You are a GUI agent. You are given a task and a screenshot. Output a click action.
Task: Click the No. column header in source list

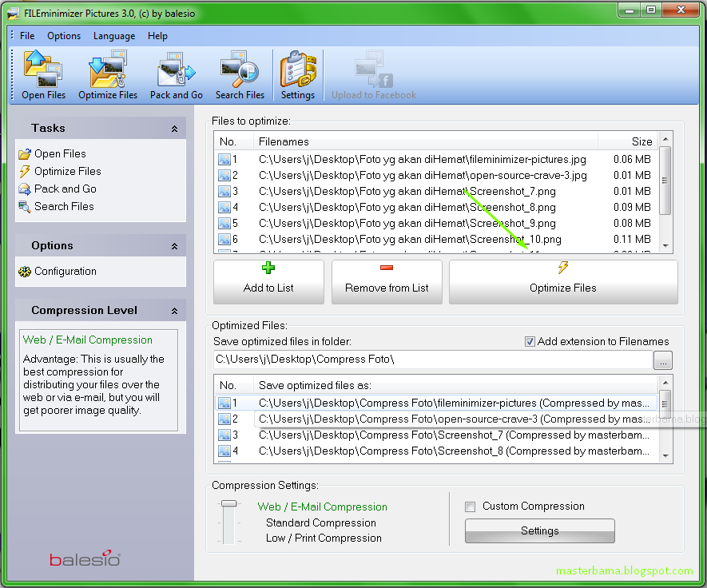point(233,141)
